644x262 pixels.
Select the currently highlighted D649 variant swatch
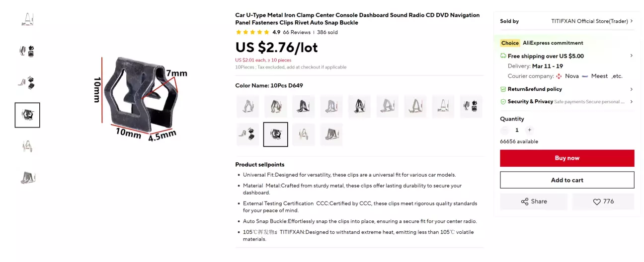275,134
